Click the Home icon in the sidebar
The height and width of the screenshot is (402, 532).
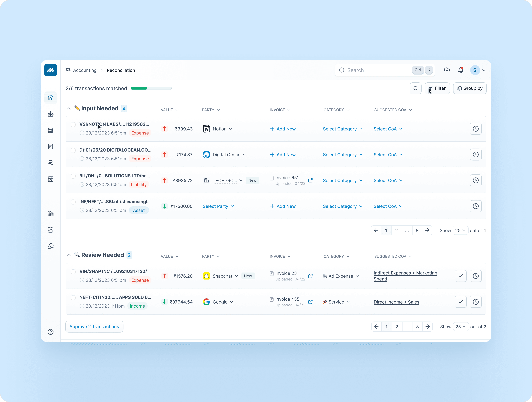50,98
